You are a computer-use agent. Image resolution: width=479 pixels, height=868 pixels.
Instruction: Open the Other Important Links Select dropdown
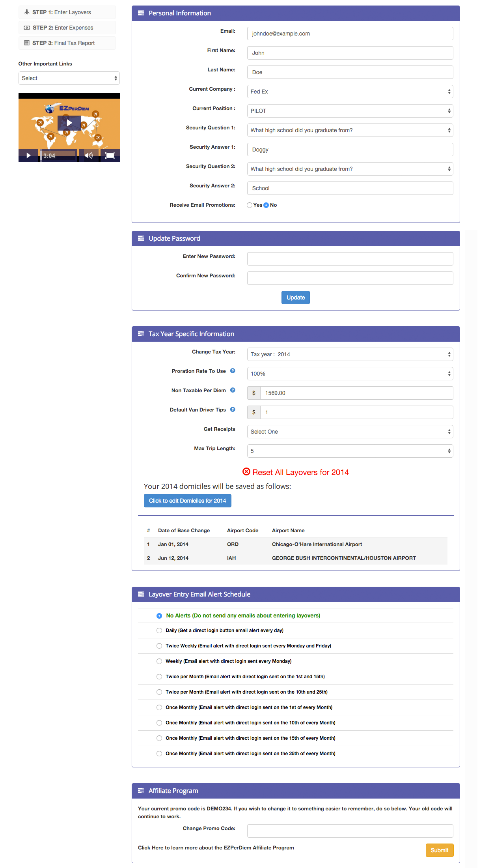click(69, 78)
